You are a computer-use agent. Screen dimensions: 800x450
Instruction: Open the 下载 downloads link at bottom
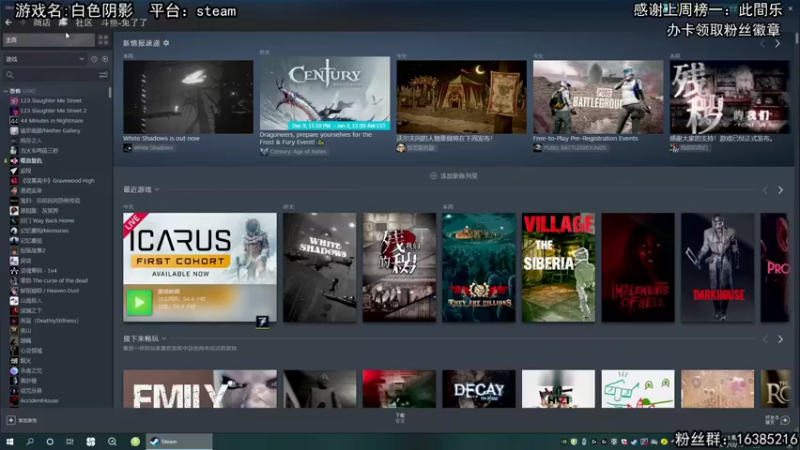pos(400,418)
